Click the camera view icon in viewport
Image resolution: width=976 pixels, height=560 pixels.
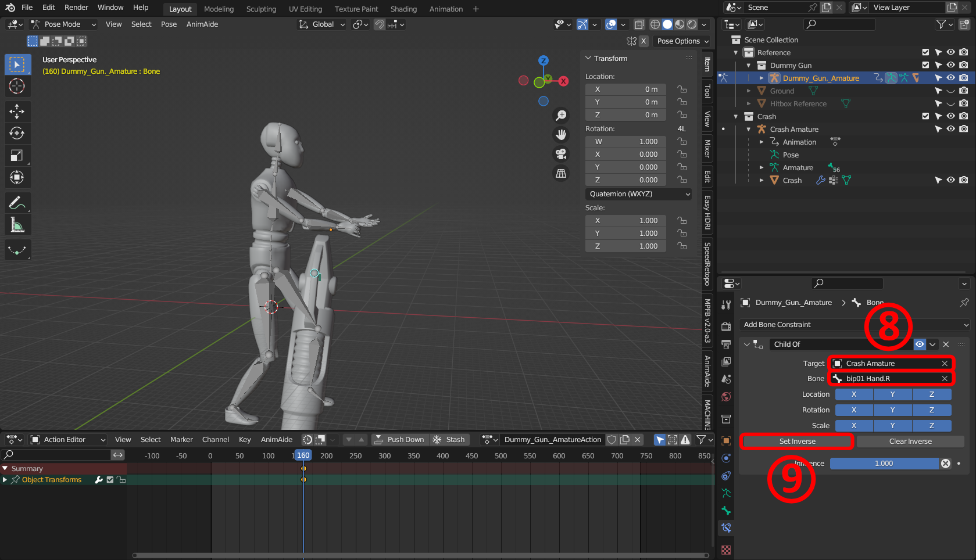tap(561, 154)
